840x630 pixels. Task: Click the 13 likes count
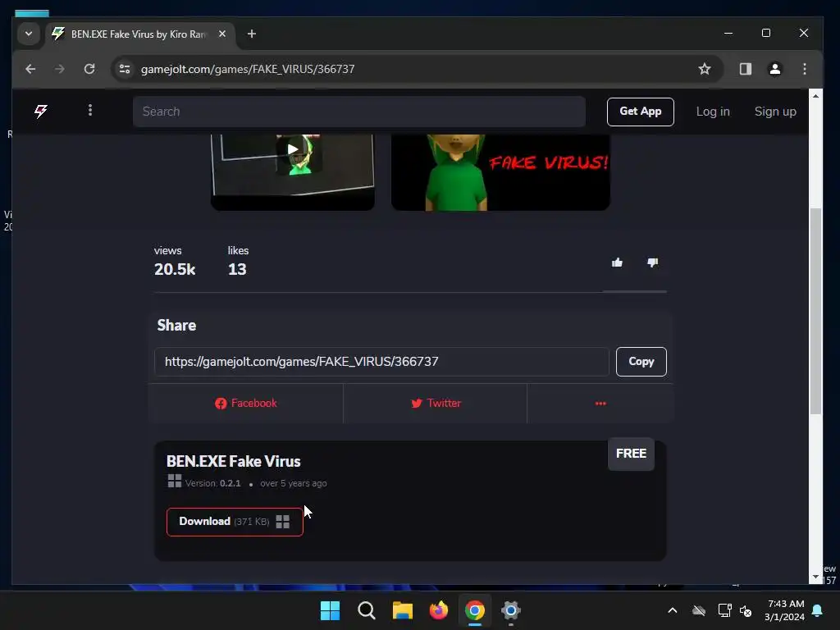(237, 269)
